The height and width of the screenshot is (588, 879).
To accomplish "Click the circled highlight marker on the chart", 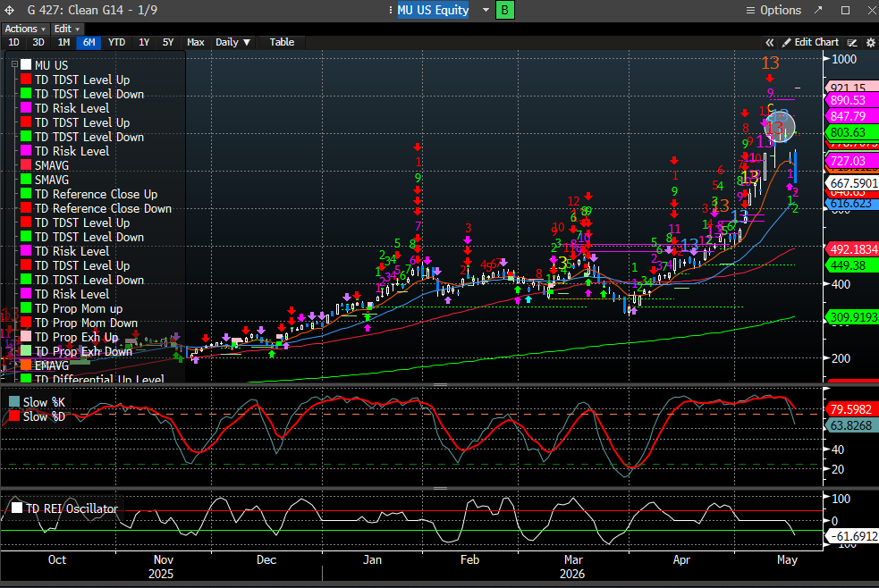I will 780,127.
